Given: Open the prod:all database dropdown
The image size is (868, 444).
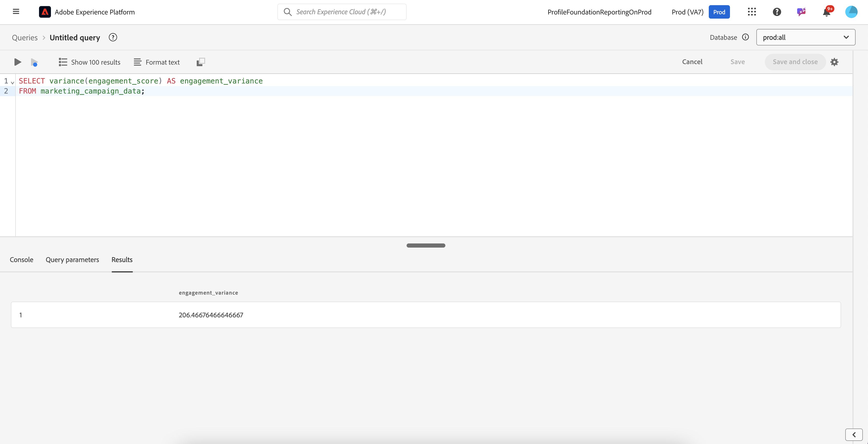Looking at the screenshot, I should (x=806, y=37).
